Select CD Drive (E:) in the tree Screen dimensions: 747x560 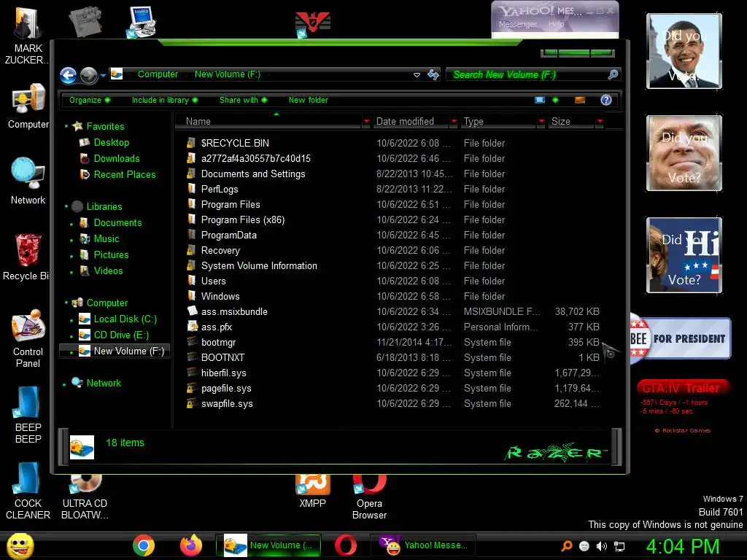(x=121, y=335)
